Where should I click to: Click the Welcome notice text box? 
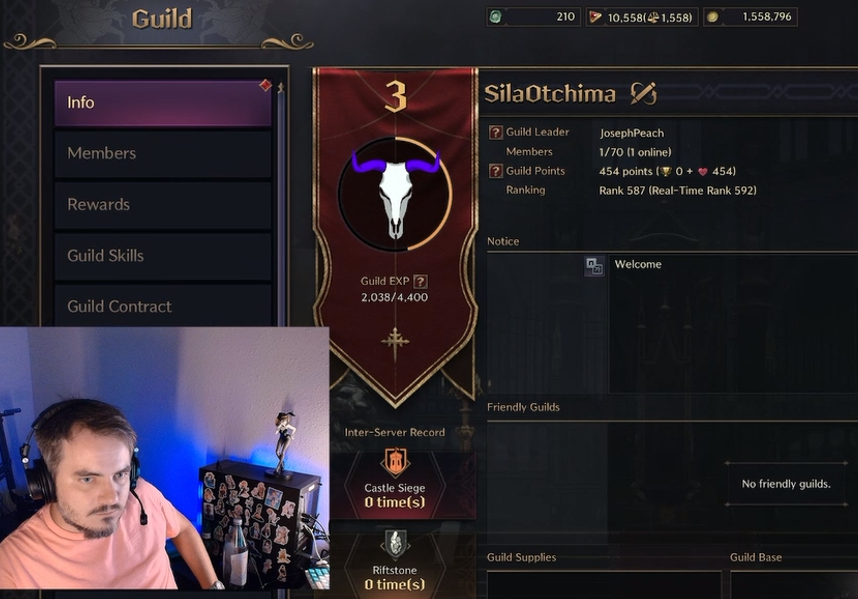click(733, 324)
